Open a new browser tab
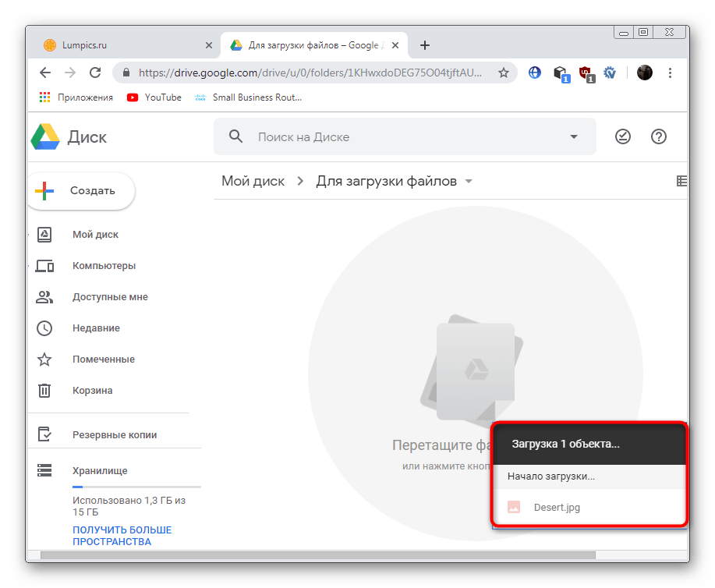Viewport: 715px width, 588px height. (x=424, y=45)
